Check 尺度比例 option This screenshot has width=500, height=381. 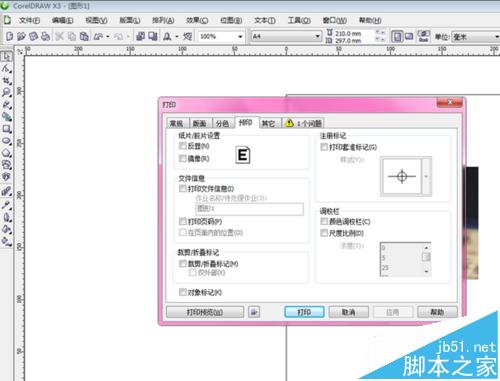point(324,233)
